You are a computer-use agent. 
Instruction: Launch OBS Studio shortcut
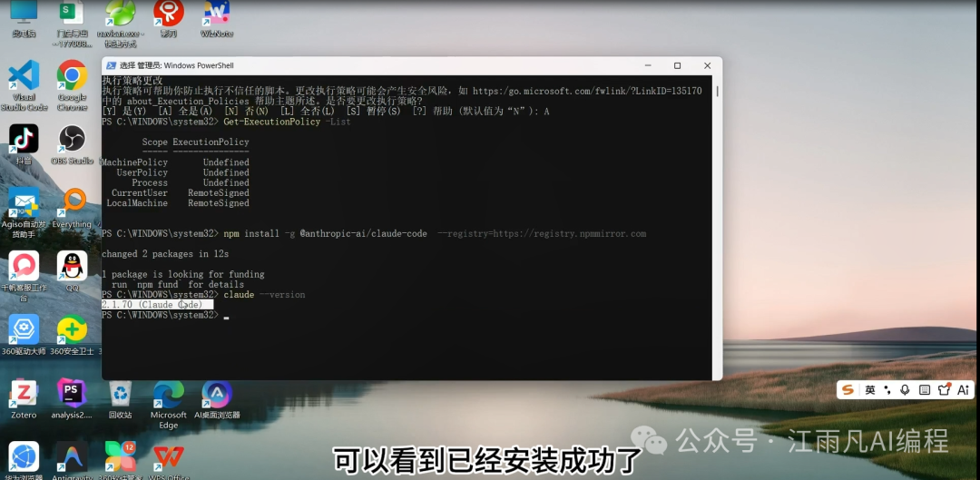pyautogui.click(x=73, y=144)
